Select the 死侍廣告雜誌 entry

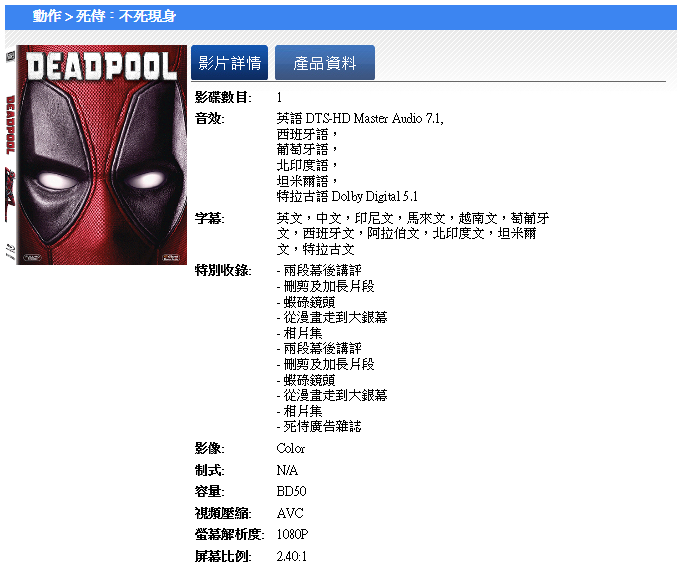click(319, 427)
